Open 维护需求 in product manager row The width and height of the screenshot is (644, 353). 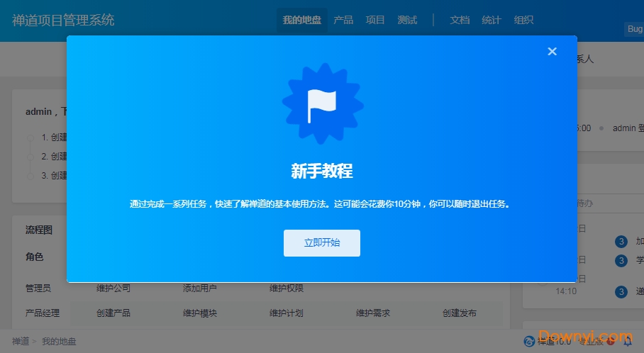pos(373,313)
